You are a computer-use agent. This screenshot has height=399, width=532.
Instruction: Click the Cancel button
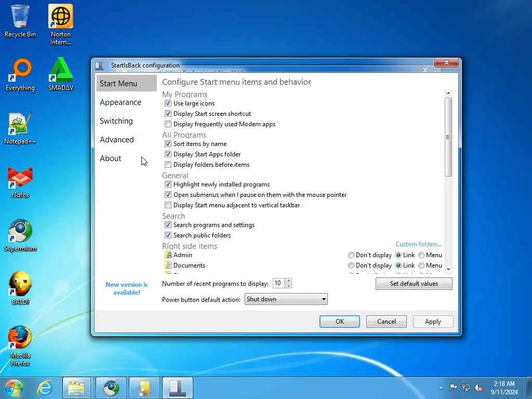(x=387, y=322)
